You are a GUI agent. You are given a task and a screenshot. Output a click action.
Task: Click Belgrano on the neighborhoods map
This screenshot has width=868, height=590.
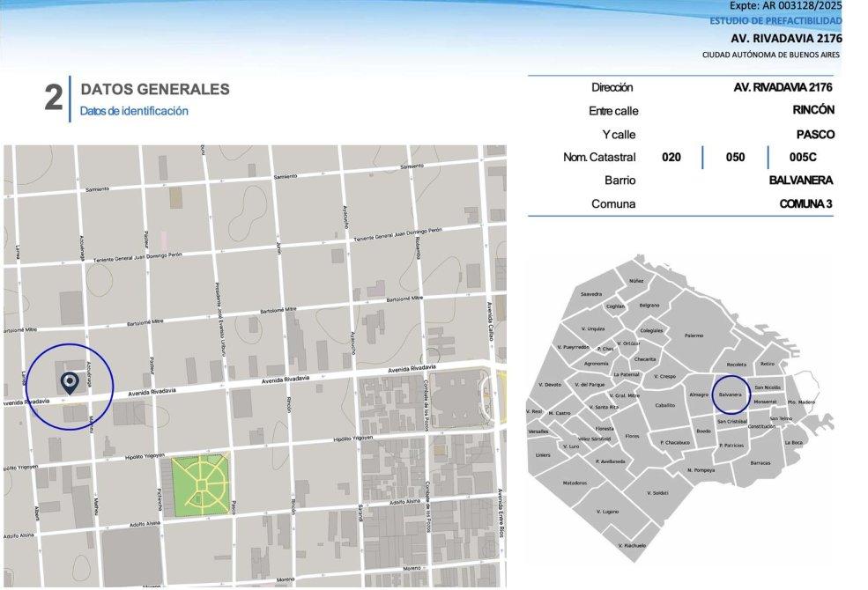(x=649, y=306)
